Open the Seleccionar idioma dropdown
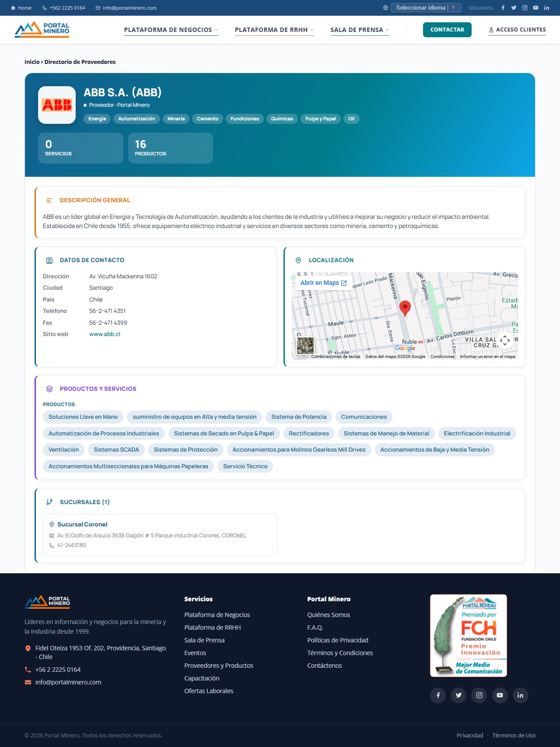Viewport: 560px width, 747px height. pyautogui.click(x=426, y=8)
